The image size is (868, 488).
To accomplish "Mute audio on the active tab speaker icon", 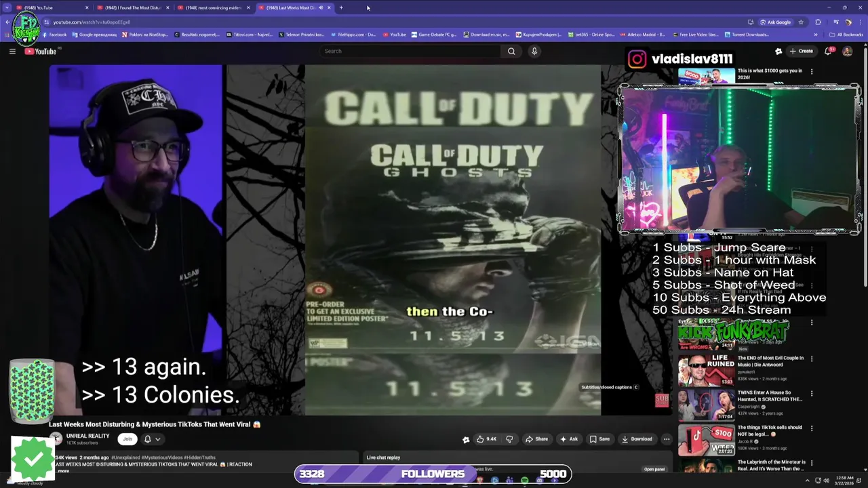I will coord(321,7).
